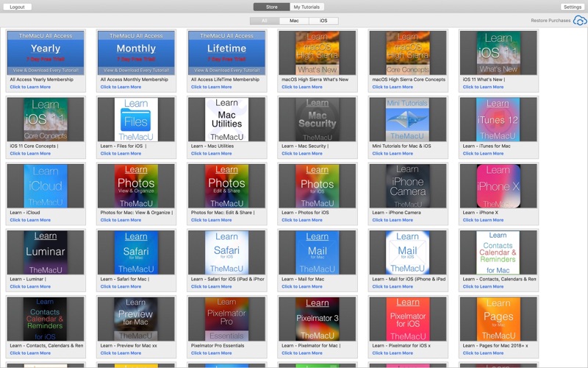Open the iOS 11 What's New cover
The image size is (588, 368).
click(498, 53)
